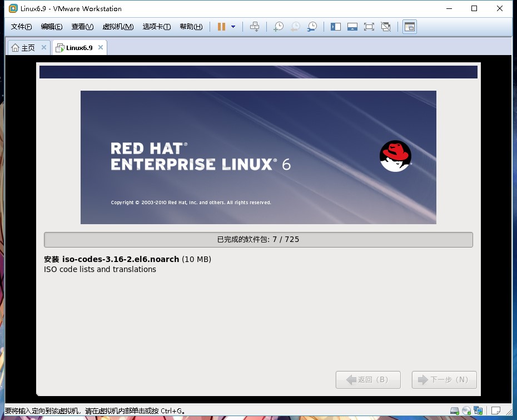517x420 pixels.
Task: Close the Linux6.9 tab
Action: pos(101,47)
